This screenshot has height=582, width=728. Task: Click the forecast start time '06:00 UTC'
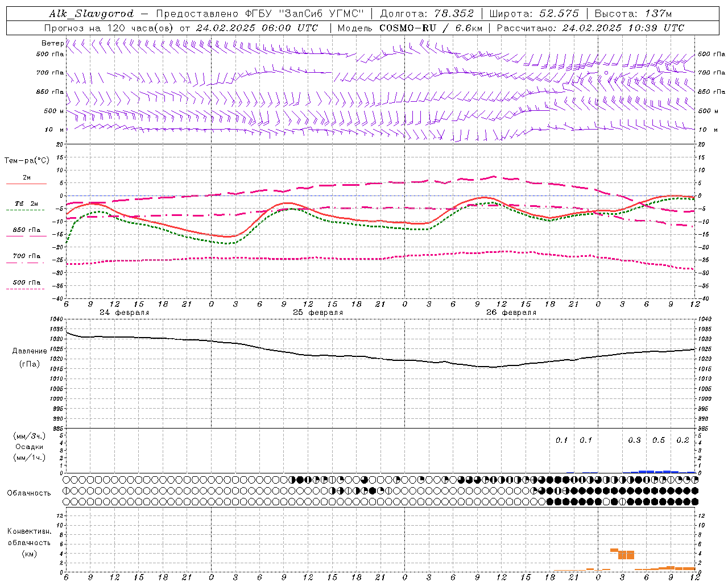291,28
